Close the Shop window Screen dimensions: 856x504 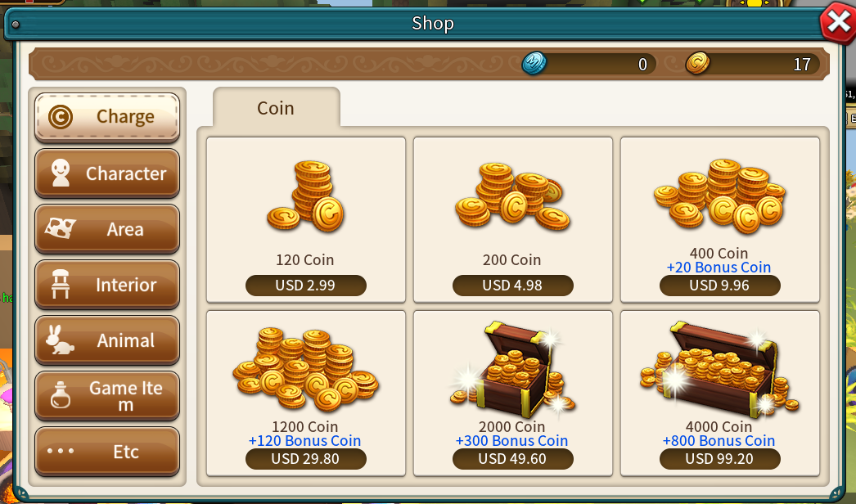click(x=838, y=22)
